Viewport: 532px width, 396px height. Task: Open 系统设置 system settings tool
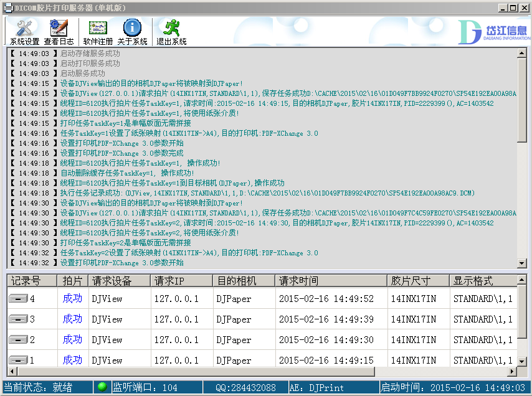24,32
